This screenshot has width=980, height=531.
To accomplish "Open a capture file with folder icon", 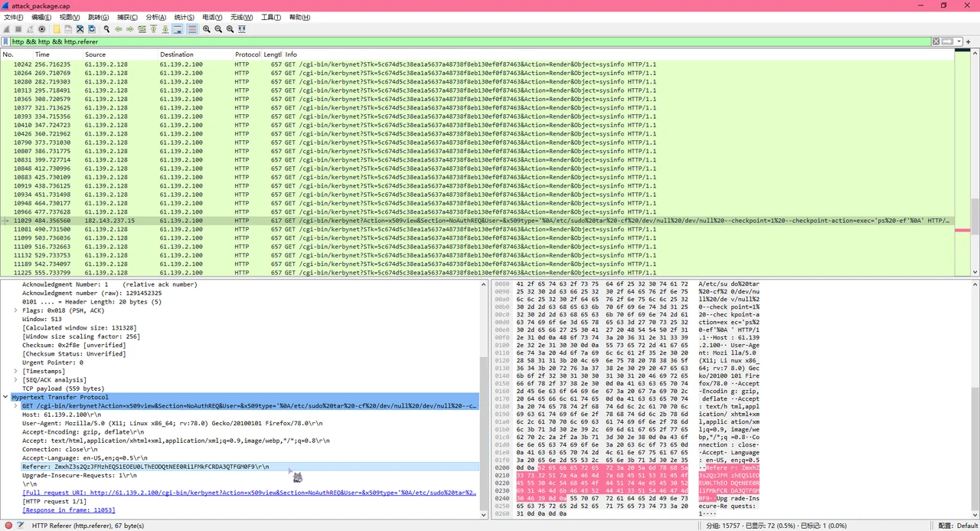I will tap(57, 29).
